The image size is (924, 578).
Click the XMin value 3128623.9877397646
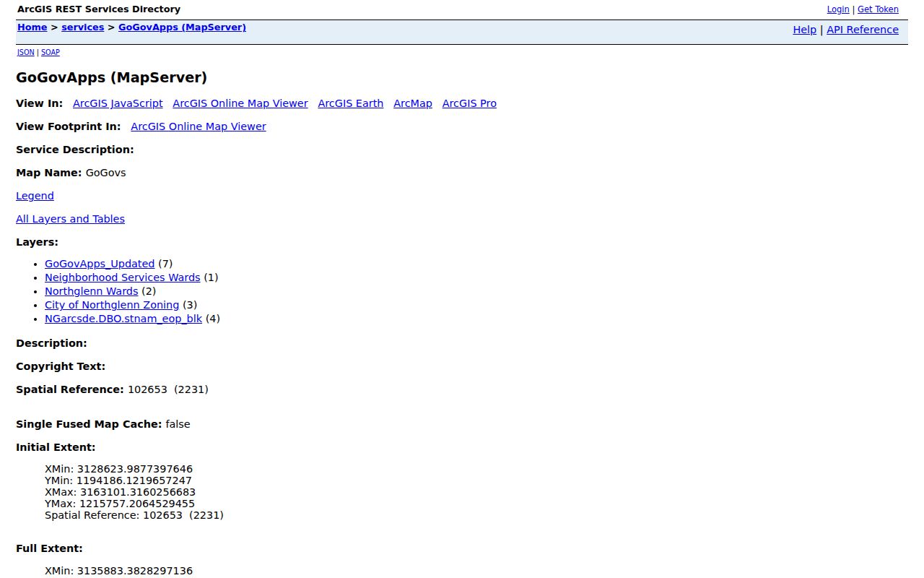tap(135, 469)
